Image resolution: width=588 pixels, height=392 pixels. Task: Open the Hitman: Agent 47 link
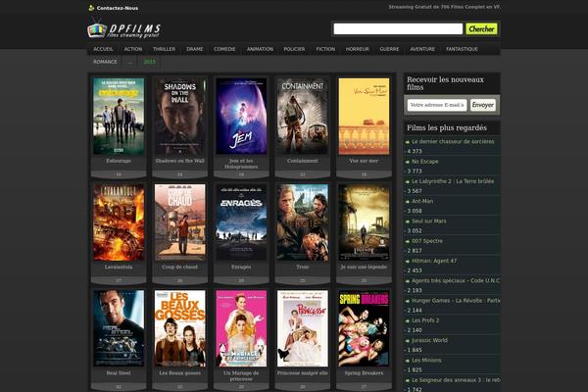(434, 261)
